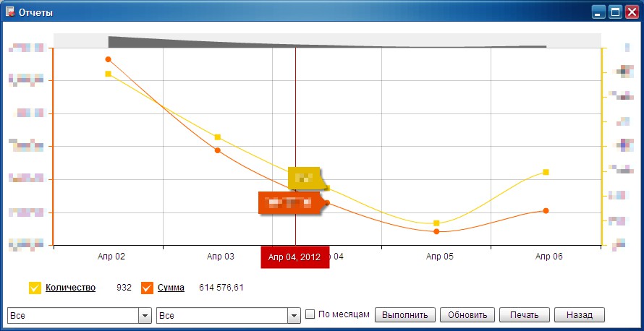The image size is (644, 331).
Task: Click the Печать button
Action: tap(525, 315)
